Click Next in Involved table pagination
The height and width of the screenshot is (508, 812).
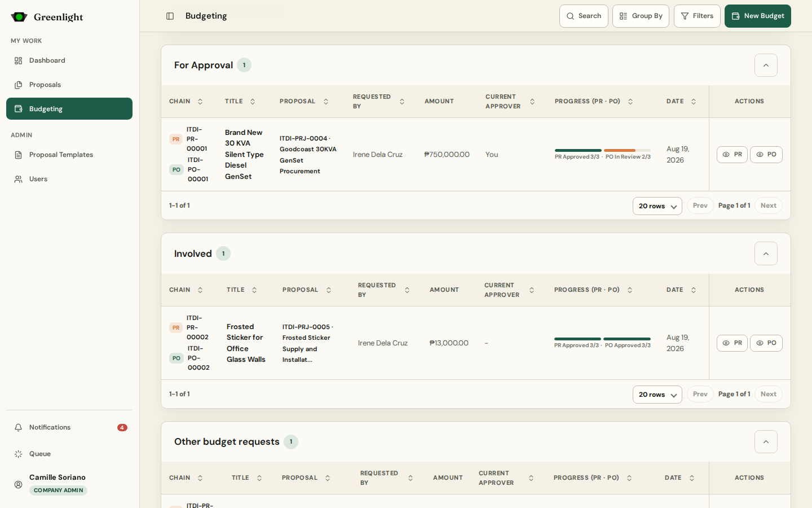(x=769, y=395)
